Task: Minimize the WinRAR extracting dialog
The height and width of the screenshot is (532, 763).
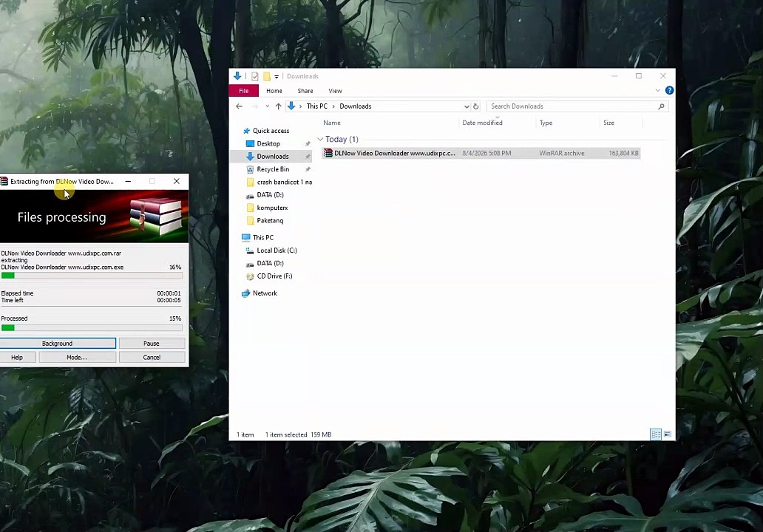Action: [128, 181]
